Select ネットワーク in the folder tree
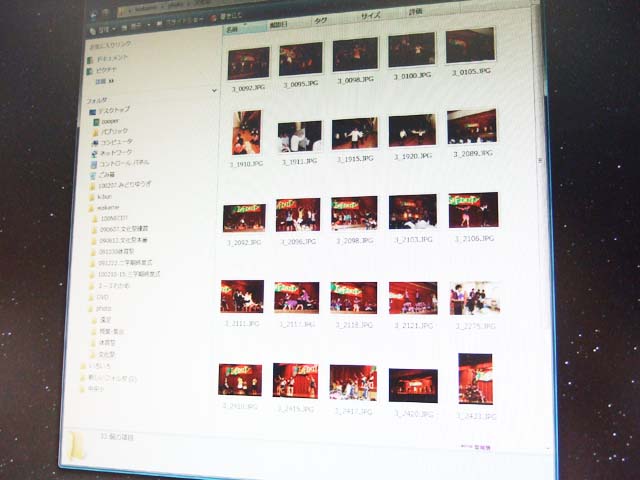The height and width of the screenshot is (480, 640). [111, 153]
